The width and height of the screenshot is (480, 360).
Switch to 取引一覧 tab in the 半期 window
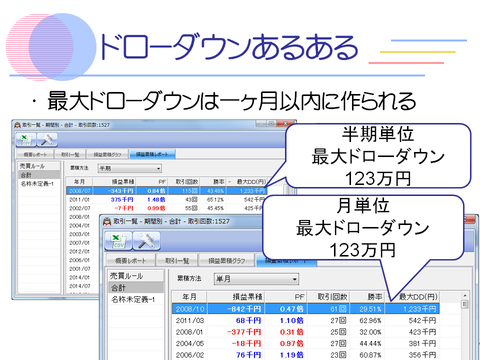(70, 154)
